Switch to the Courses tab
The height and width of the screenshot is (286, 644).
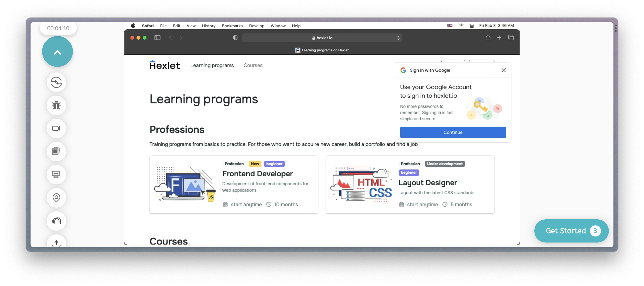253,65
